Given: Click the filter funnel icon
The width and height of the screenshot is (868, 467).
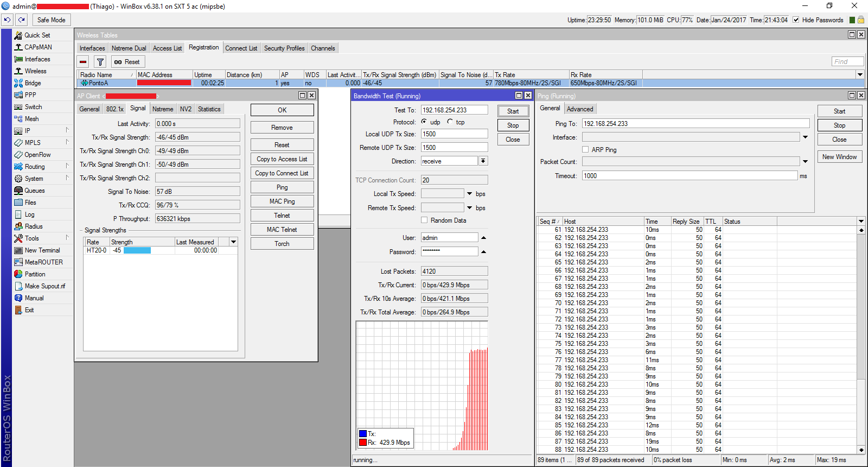Looking at the screenshot, I should point(100,62).
